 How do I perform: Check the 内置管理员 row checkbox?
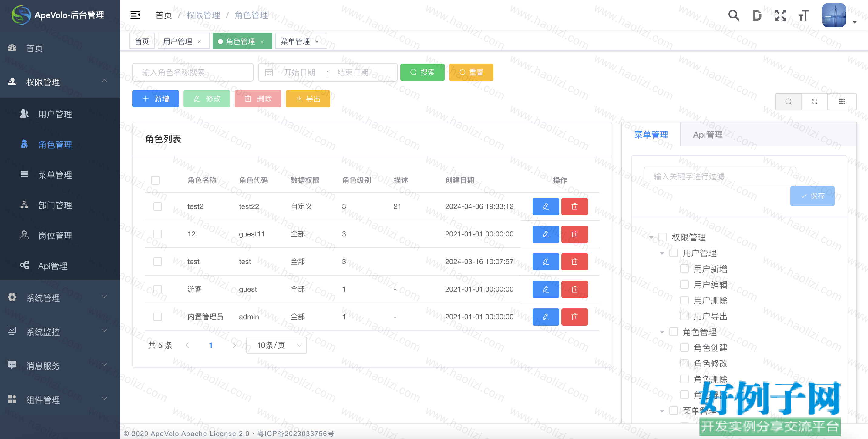[x=157, y=317]
